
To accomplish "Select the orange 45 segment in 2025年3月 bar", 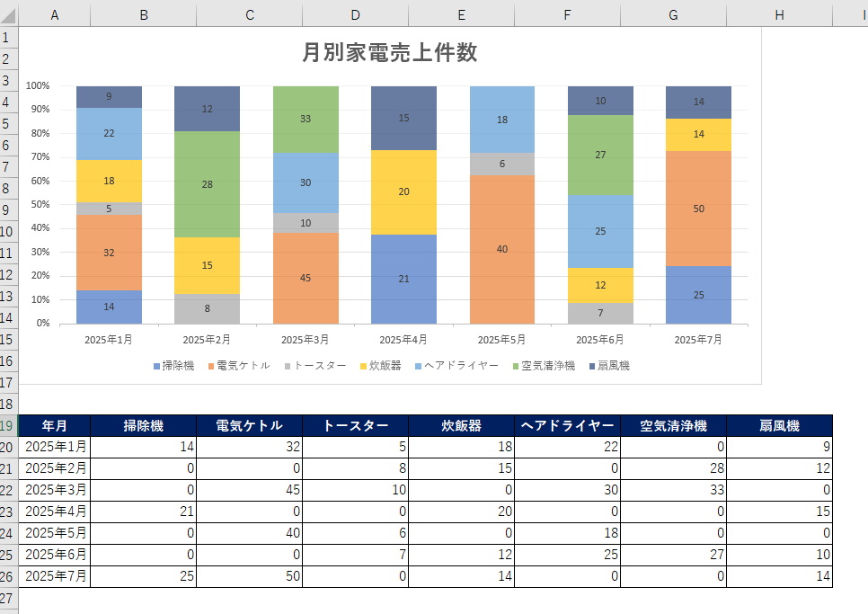I will [x=306, y=278].
